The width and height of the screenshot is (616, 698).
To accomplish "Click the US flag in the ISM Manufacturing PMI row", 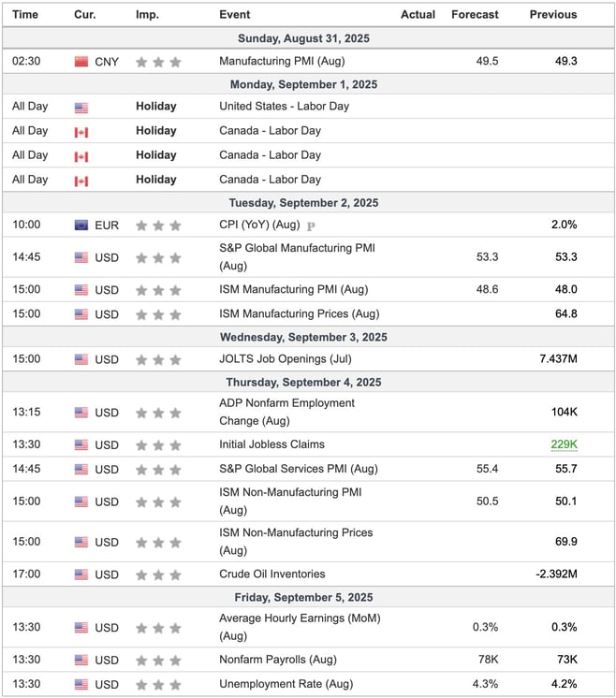I will click(x=81, y=290).
